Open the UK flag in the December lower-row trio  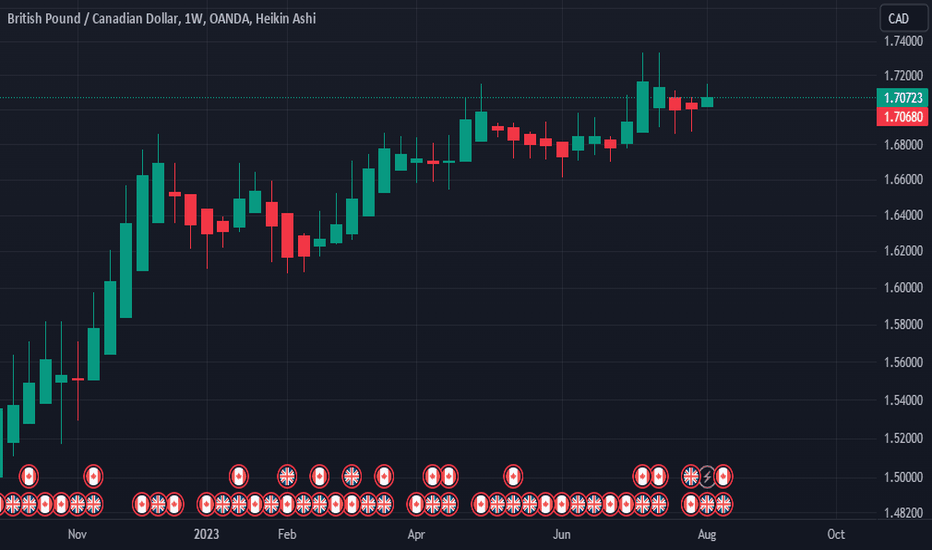tap(158, 504)
